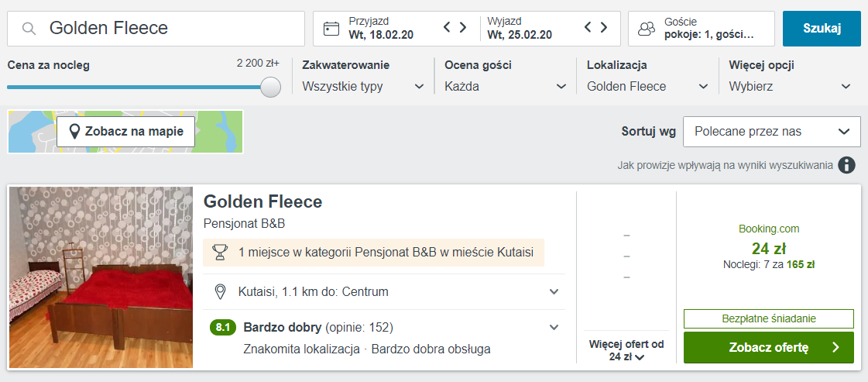
Task: Click the price slider handle
Action: pos(271,87)
